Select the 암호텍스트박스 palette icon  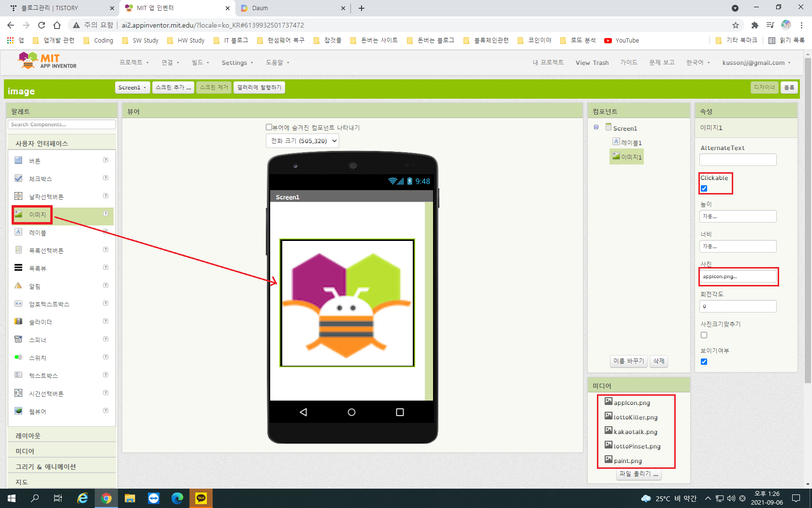pos(18,303)
